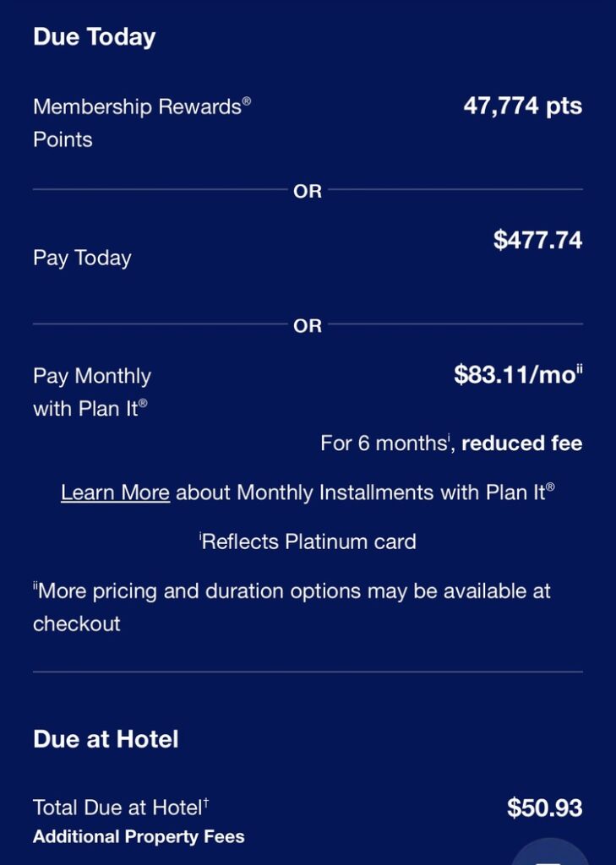Screen dimensions: 616x865
Task: Tap the first OR divider
Action: point(308,192)
